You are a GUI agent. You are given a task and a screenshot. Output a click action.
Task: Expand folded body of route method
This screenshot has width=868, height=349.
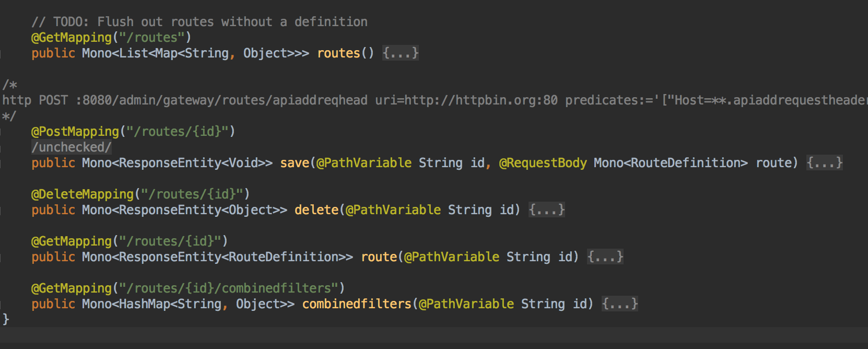(x=605, y=257)
